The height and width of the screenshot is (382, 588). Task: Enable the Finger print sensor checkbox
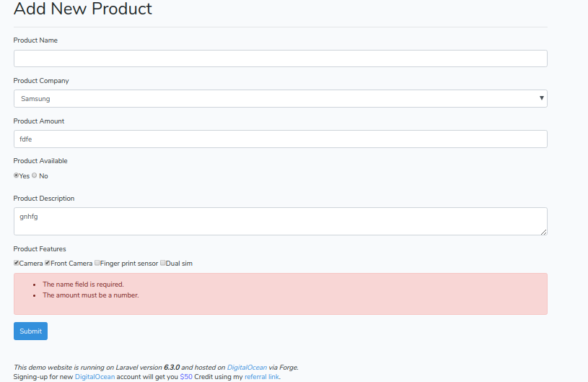coord(97,263)
